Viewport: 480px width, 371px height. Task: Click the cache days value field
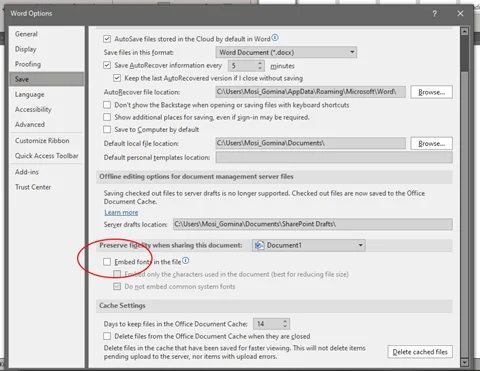[x=268, y=324]
